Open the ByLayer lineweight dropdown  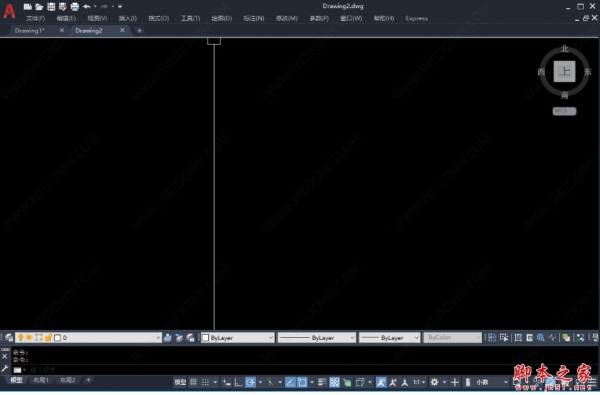click(x=389, y=338)
